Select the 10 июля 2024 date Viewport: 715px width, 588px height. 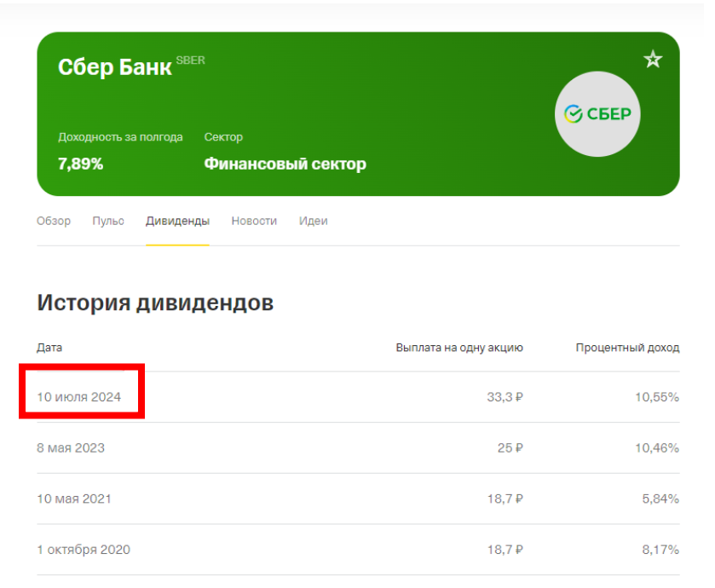(79, 397)
